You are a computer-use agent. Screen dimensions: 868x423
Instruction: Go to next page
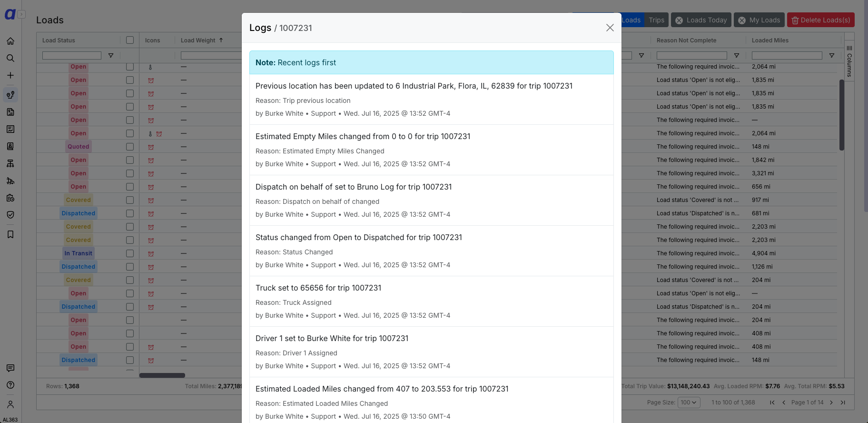831,403
